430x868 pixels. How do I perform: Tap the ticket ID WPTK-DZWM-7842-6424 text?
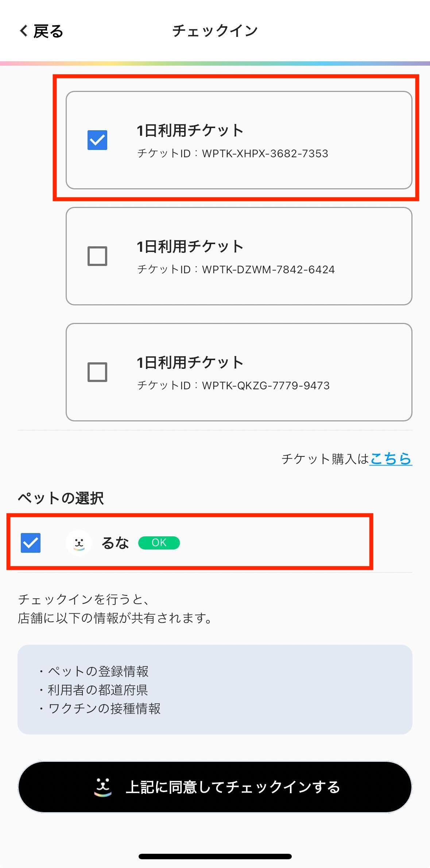point(236,270)
